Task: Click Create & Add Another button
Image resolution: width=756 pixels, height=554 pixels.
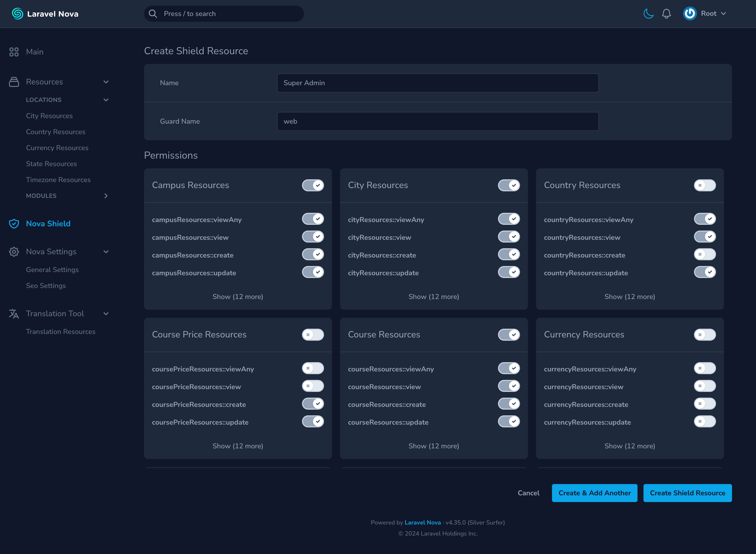Action: coord(594,493)
